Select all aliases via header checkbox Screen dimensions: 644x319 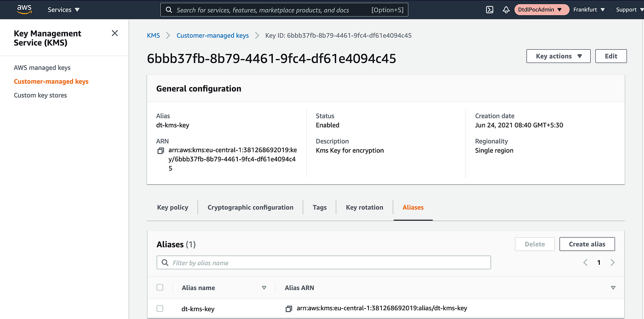point(160,287)
